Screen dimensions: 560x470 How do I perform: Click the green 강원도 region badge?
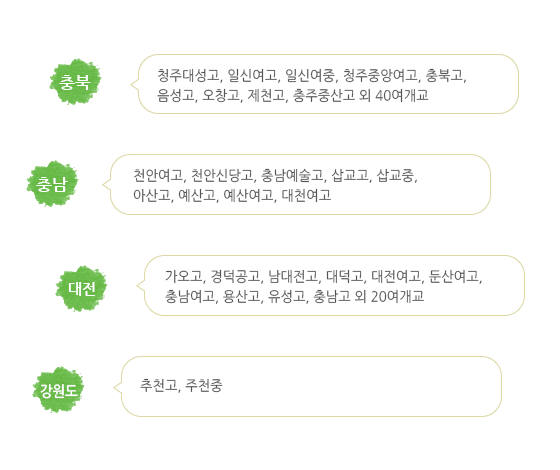(x=58, y=390)
